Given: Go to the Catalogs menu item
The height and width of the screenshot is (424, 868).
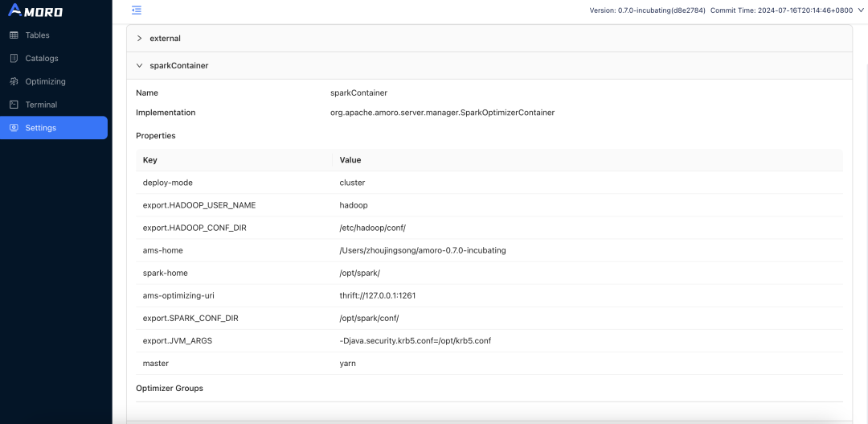Looking at the screenshot, I should [x=42, y=59].
